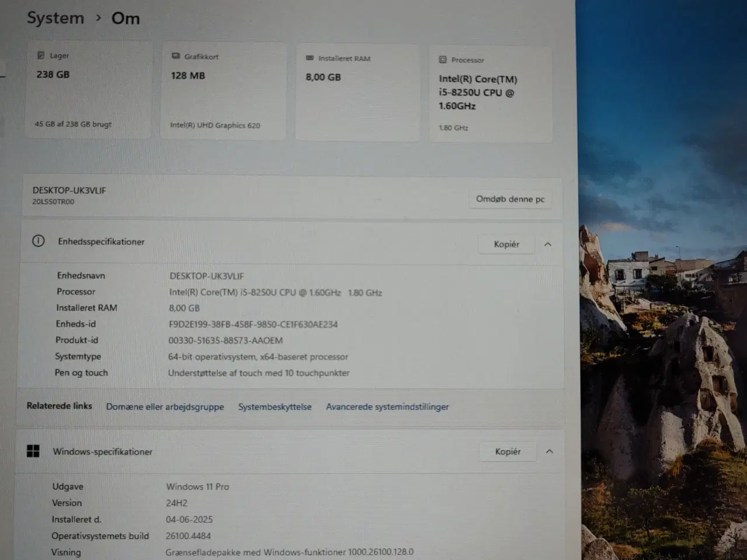Copy the Windows-specifikationer with Kopiér
747x560 pixels.
click(508, 452)
